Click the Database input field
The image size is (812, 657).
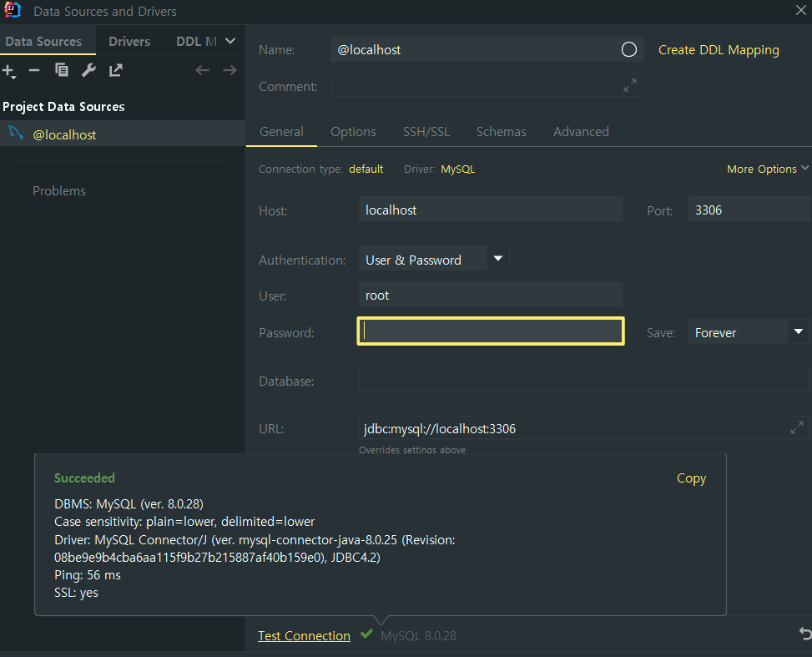click(x=584, y=380)
